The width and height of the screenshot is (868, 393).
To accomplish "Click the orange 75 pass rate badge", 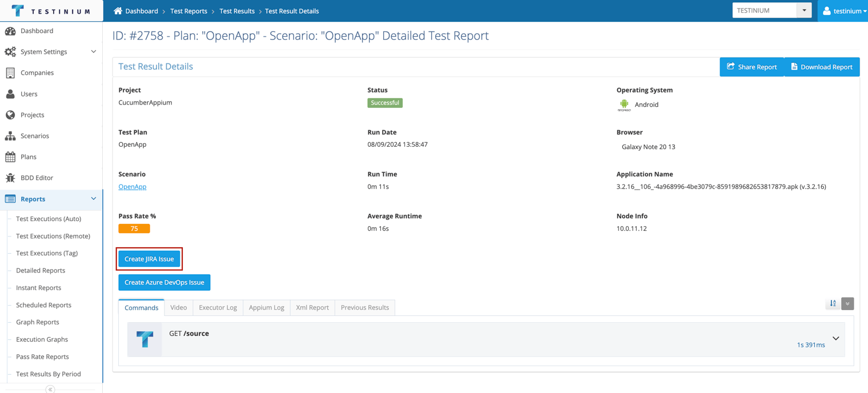I will tap(134, 228).
